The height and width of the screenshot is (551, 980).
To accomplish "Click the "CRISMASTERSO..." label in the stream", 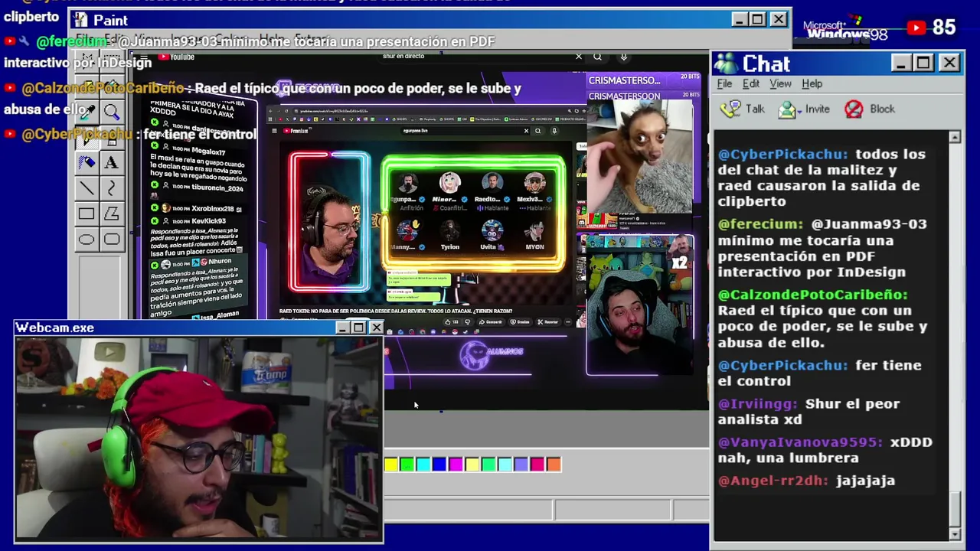I will 624,80.
